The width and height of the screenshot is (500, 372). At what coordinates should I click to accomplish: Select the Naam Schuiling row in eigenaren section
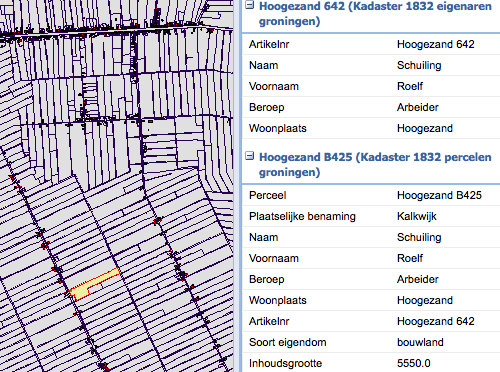click(371, 65)
